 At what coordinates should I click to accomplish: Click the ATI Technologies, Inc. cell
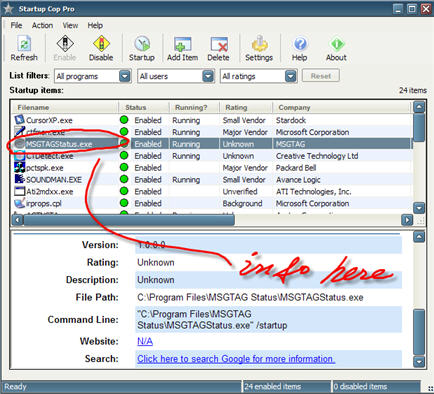click(x=313, y=192)
